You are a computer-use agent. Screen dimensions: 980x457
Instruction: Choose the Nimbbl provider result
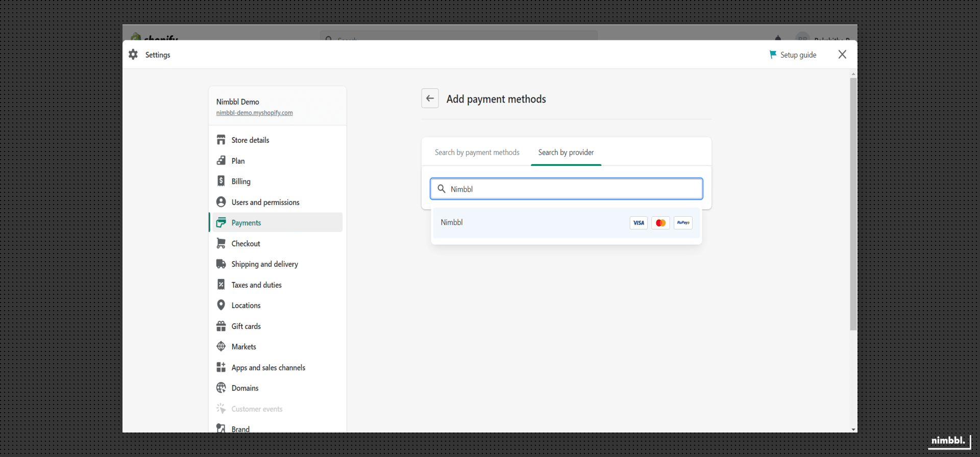point(567,223)
